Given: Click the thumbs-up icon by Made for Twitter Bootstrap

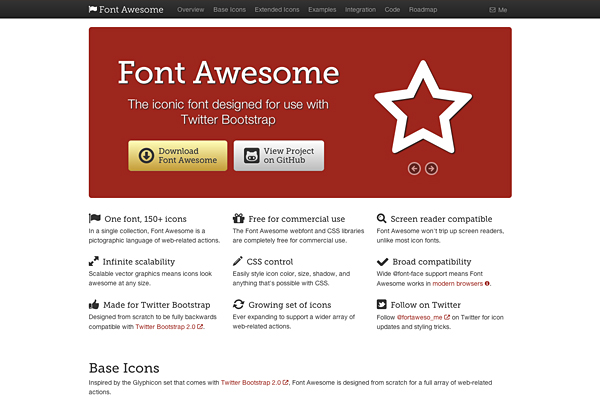Looking at the screenshot, I should coord(94,304).
